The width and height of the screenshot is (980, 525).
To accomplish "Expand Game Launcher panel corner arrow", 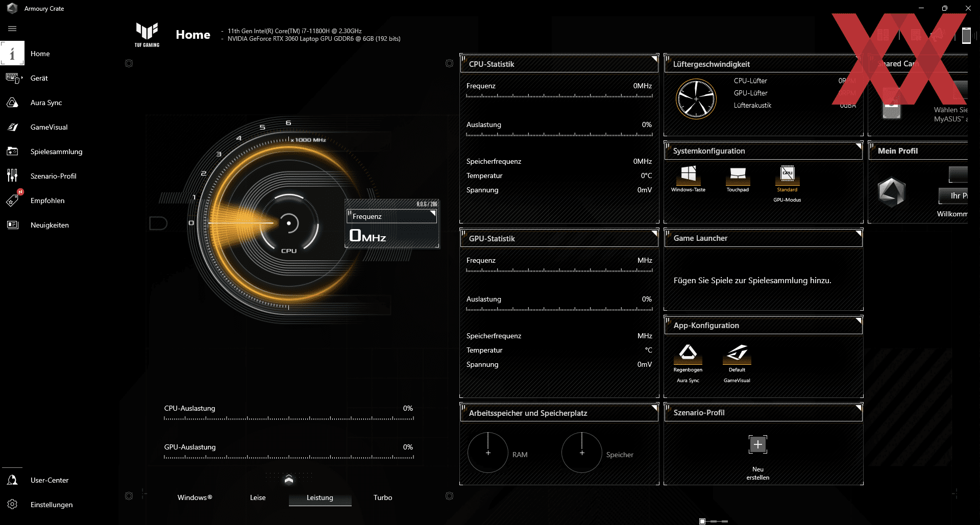I will pyautogui.click(x=858, y=234).
